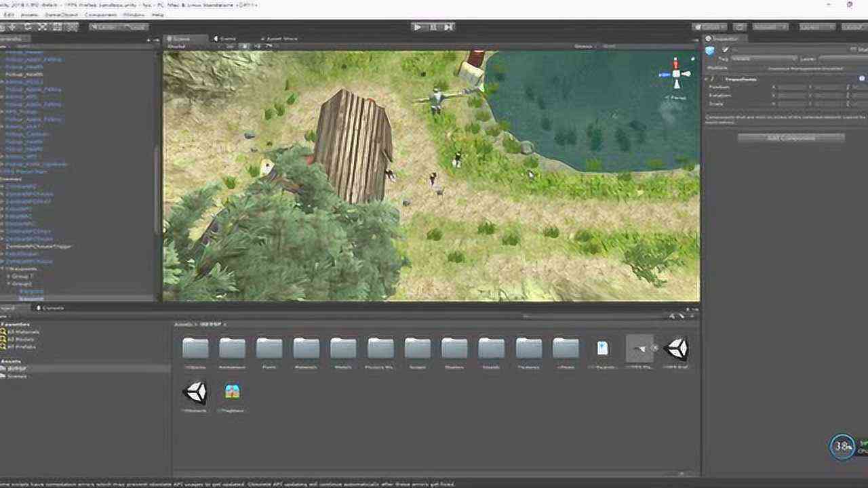This screenshot has height=488, width=868.
Task: Click the 38% circular overlay widget
Action: pos(843,446)
